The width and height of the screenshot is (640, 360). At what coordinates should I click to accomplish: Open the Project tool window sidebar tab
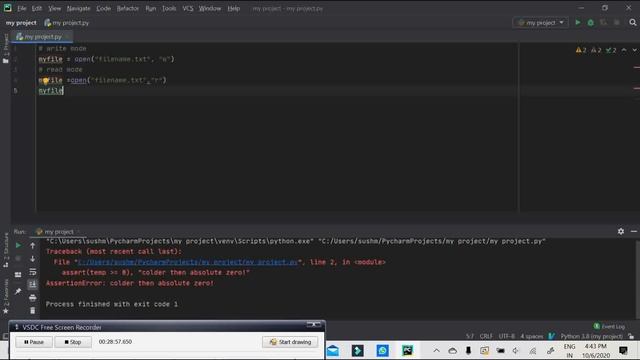pyautogui.click(x=6, y=48)
